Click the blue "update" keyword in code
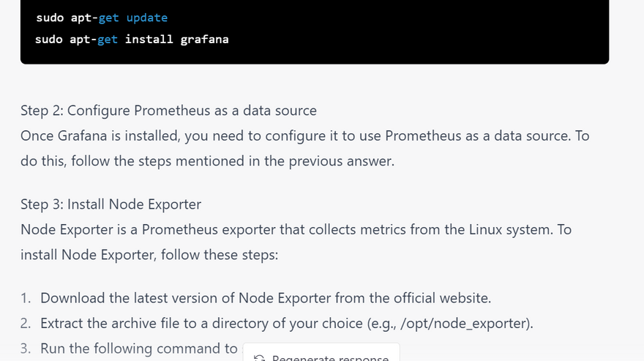Image resolution: width=644 pixels, height=361 pixels. coord(146,17)
